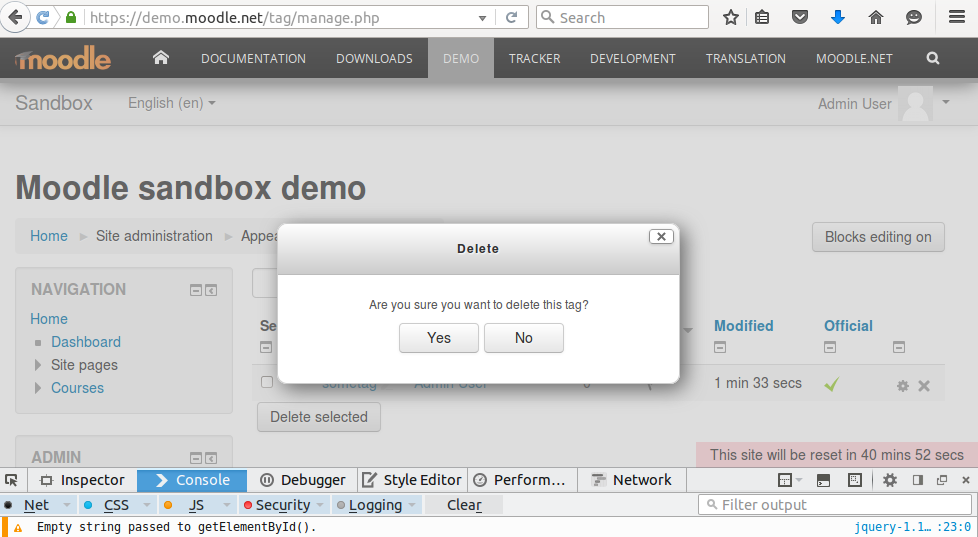Screen dimensions: 978x537
Task: Click the URL address field
Action: (x=281, y=17)
